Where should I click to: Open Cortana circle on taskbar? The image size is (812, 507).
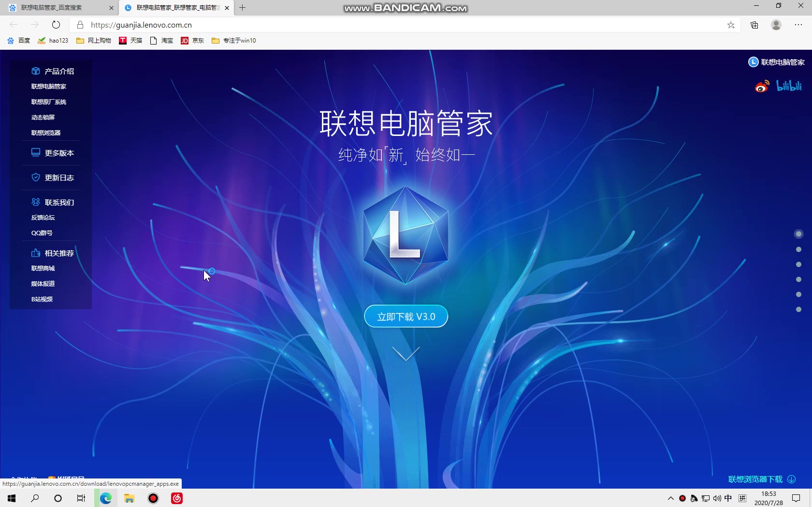(x=58, y=498)
